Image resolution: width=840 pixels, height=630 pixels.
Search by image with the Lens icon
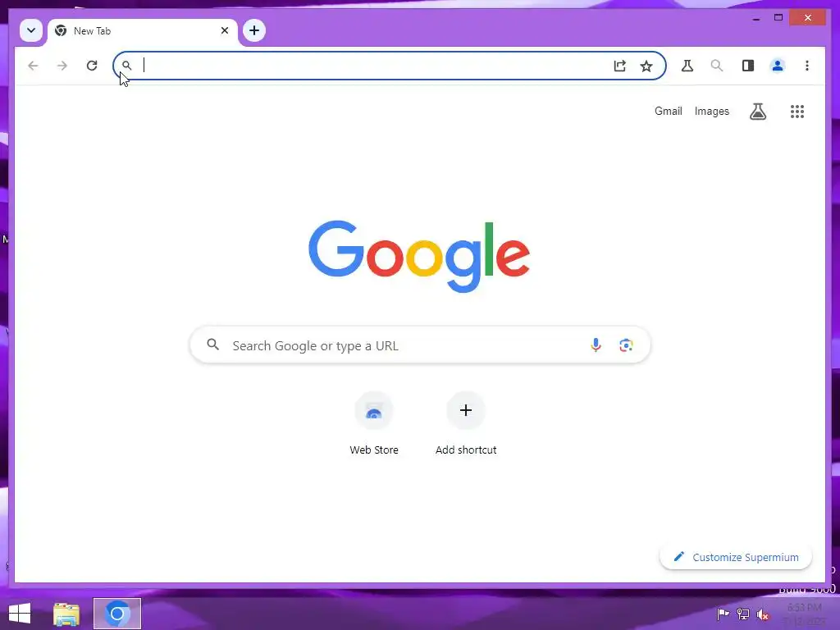coord(626,345)
